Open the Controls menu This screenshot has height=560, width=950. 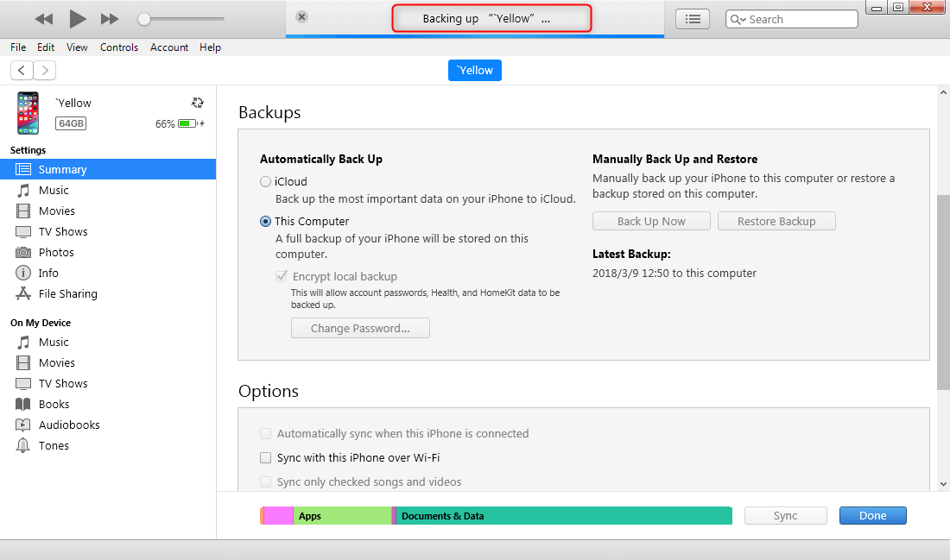point(119,47)
